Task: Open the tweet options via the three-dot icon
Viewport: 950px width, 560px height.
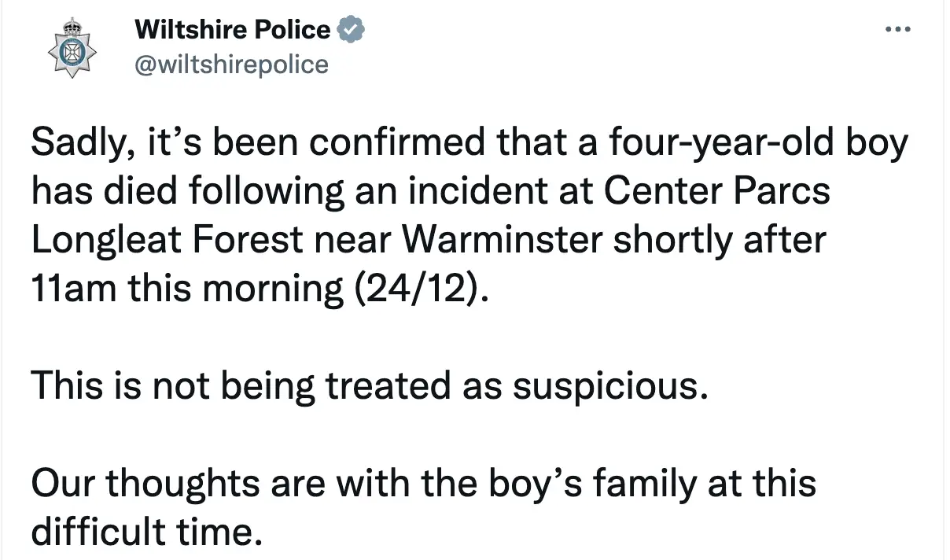Action: [x=897, y=28]
